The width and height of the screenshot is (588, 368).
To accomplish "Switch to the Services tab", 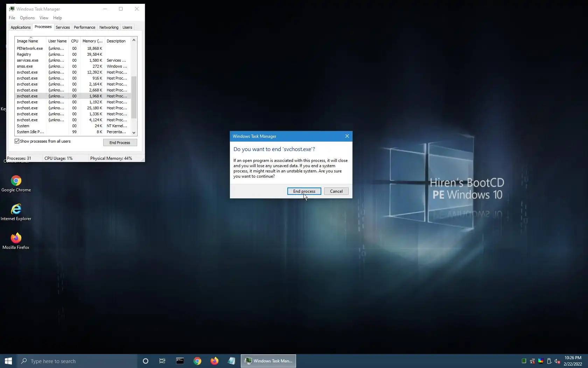I will coord(63,27).
